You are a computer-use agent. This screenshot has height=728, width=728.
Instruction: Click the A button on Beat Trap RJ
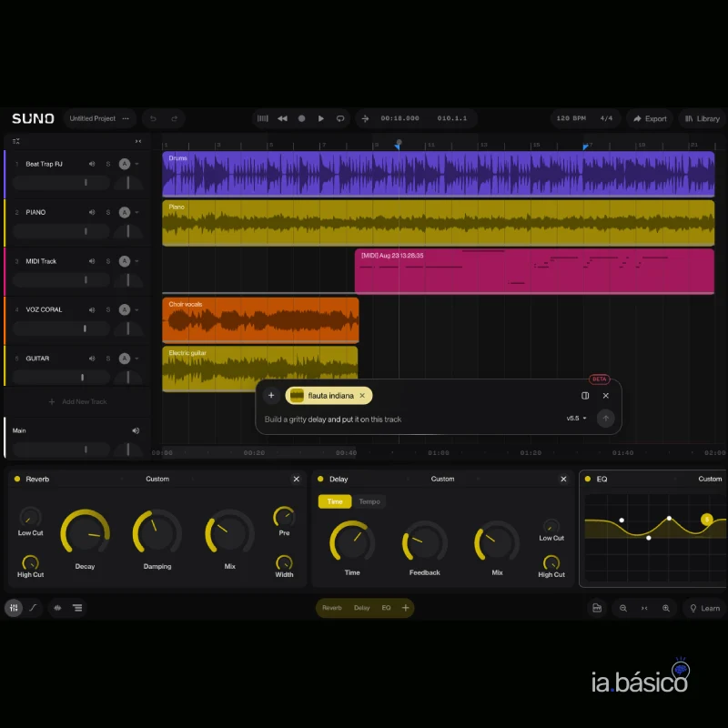point(125,164)
